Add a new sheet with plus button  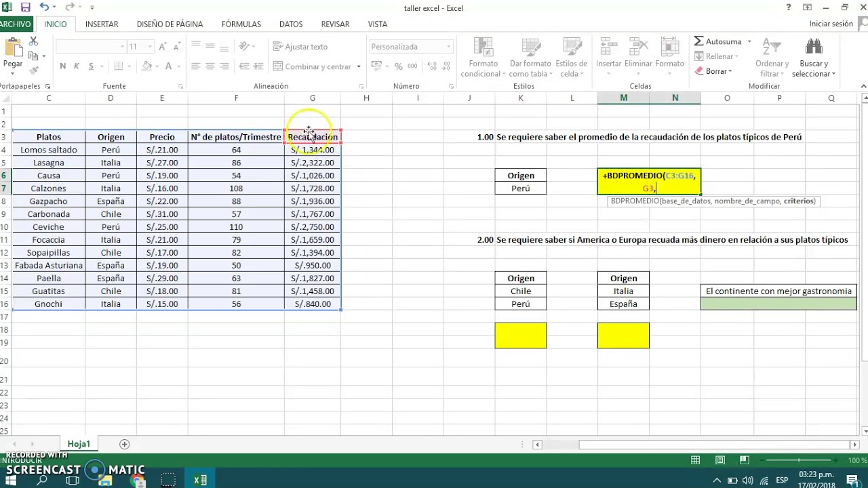[x=124, y=444]
